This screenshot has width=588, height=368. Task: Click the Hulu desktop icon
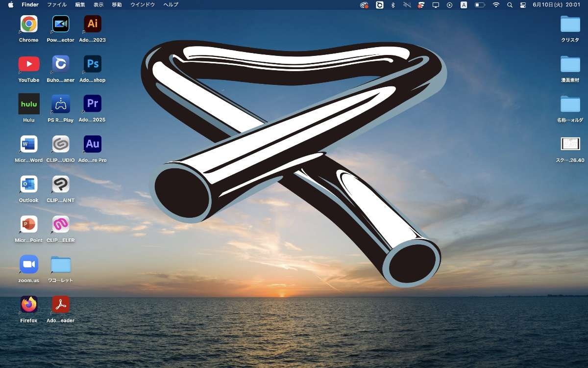click(x=29, y=104)
